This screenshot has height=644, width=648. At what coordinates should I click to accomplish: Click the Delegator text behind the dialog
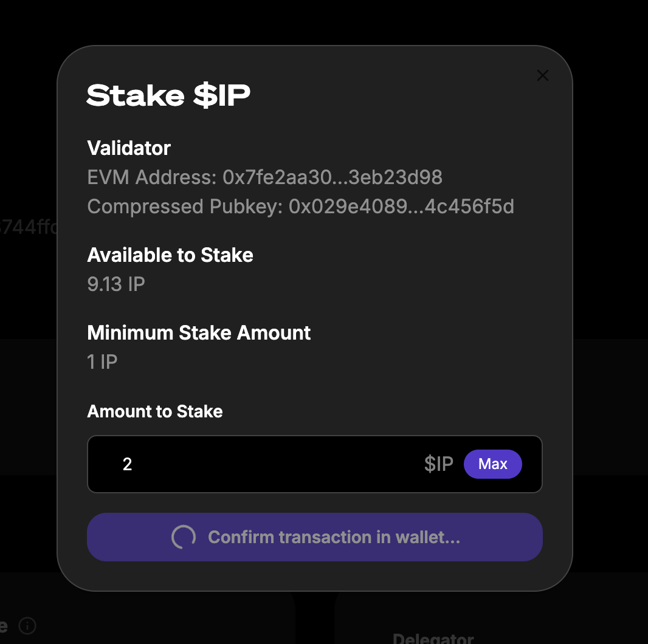(x=433, y=638)
